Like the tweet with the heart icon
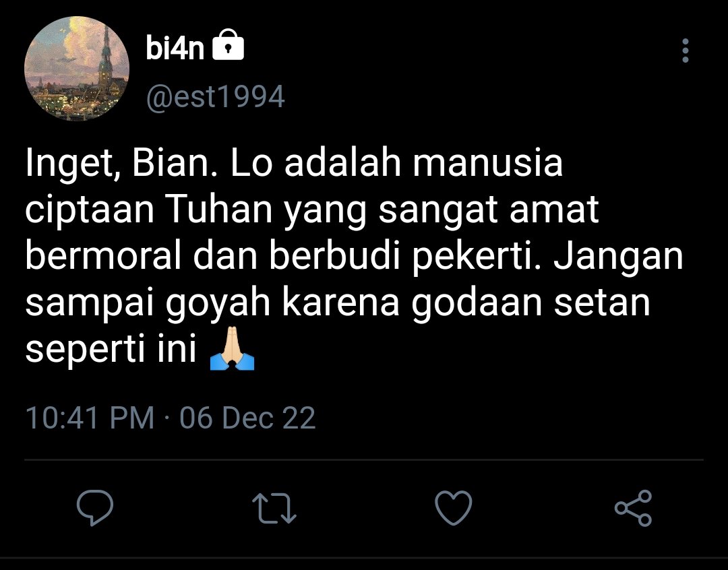 click(x=453, y=508)
